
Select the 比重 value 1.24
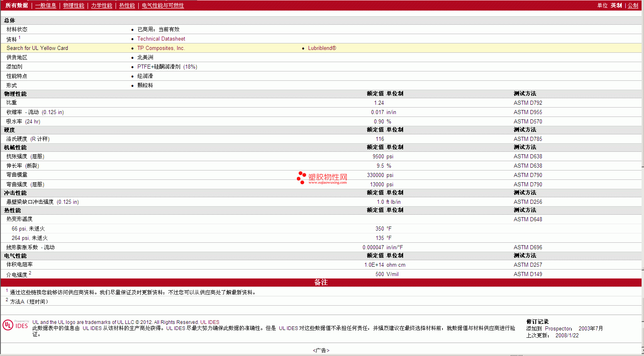[x=379, y=103]
